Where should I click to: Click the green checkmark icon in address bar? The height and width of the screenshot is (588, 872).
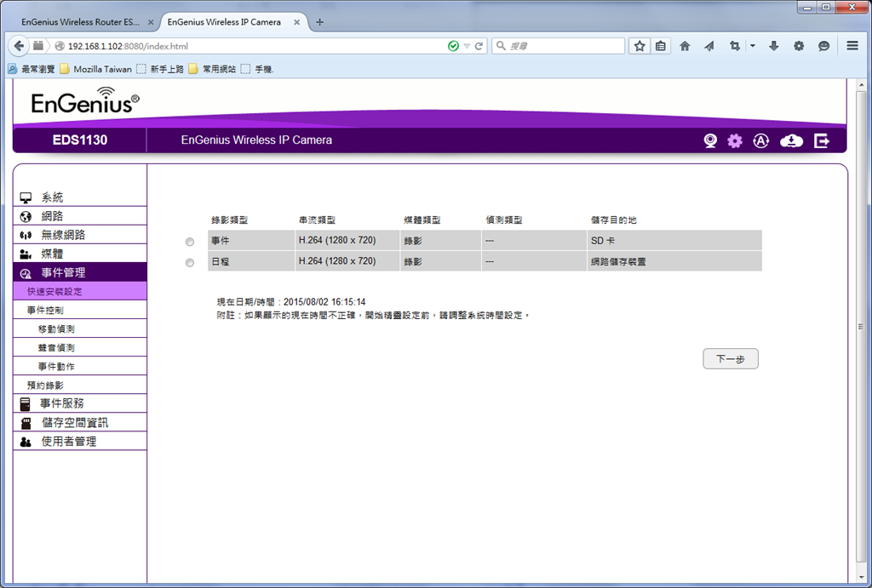pos(453,46)
